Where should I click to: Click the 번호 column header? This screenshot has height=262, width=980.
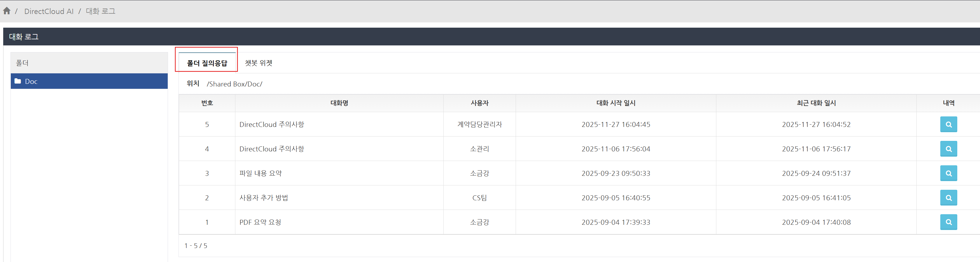(x=207, y=103)
